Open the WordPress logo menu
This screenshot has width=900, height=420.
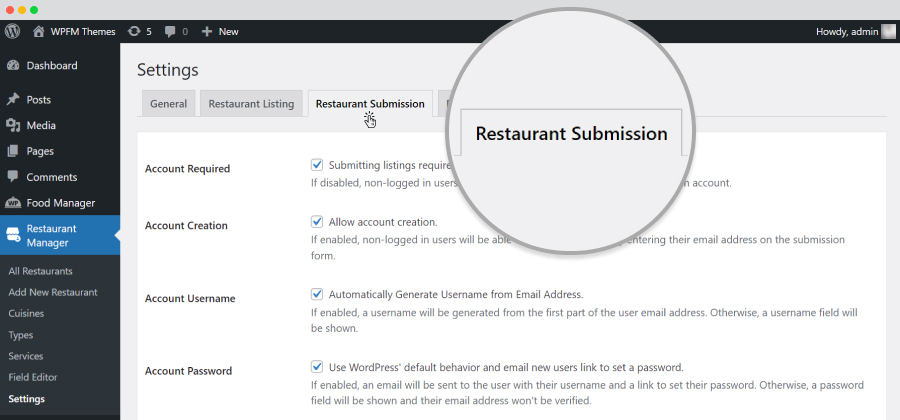tap(12, 32)
